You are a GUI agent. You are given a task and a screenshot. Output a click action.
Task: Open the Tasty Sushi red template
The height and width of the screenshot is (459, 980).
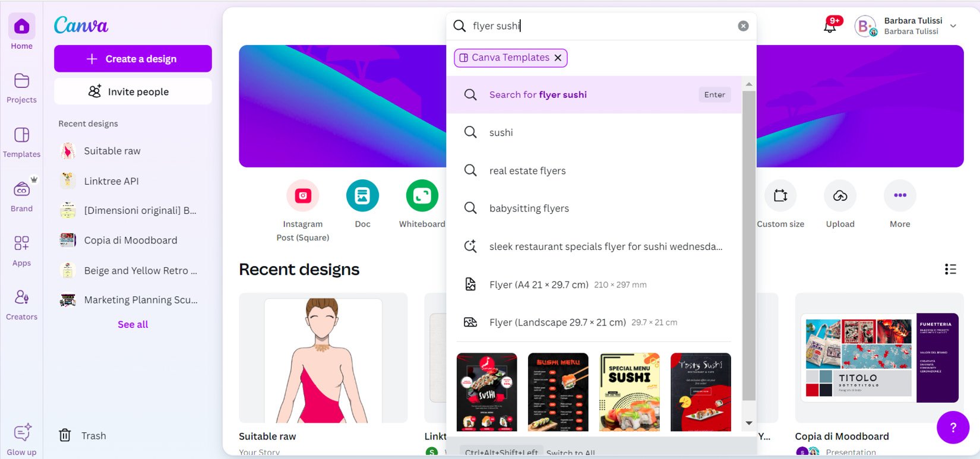(x=701, y=392)
